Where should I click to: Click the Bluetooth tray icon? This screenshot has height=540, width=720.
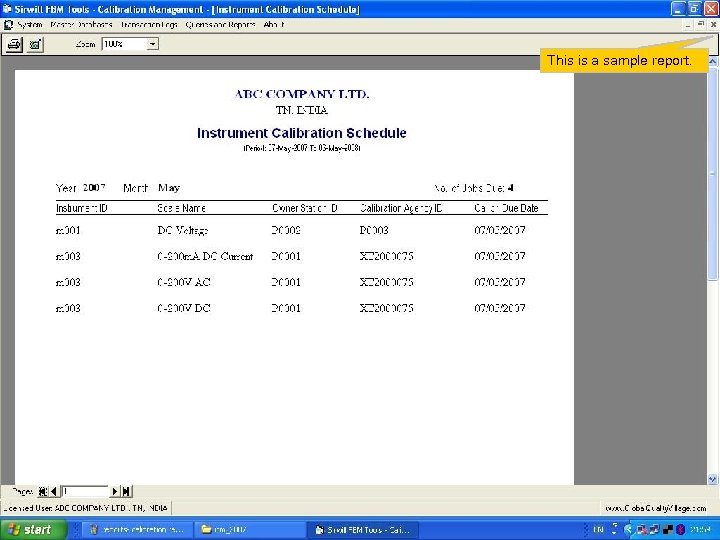[x=681, y=530]
